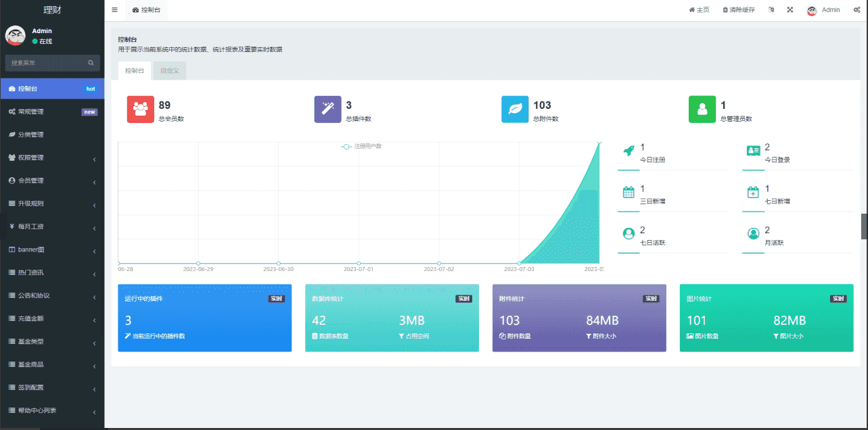Click the filter icon beside 图片大小
Viewport: 868px width, 430px height.
[776, 336]
